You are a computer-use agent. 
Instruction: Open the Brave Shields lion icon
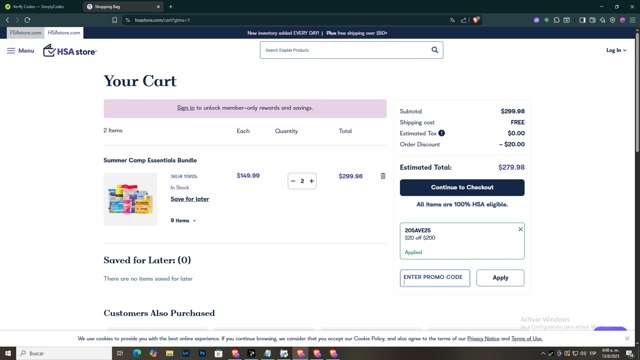click(476, 20)
